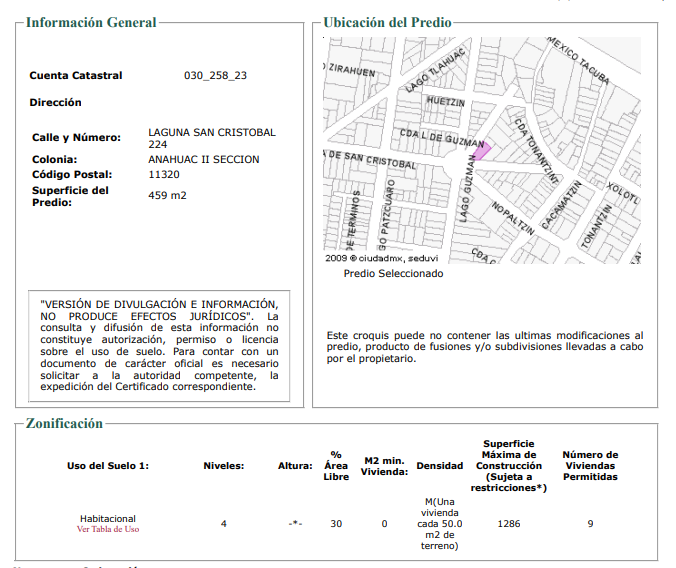Click the property location map image
The height and width of the screenshot is (568, 676).
482,150
